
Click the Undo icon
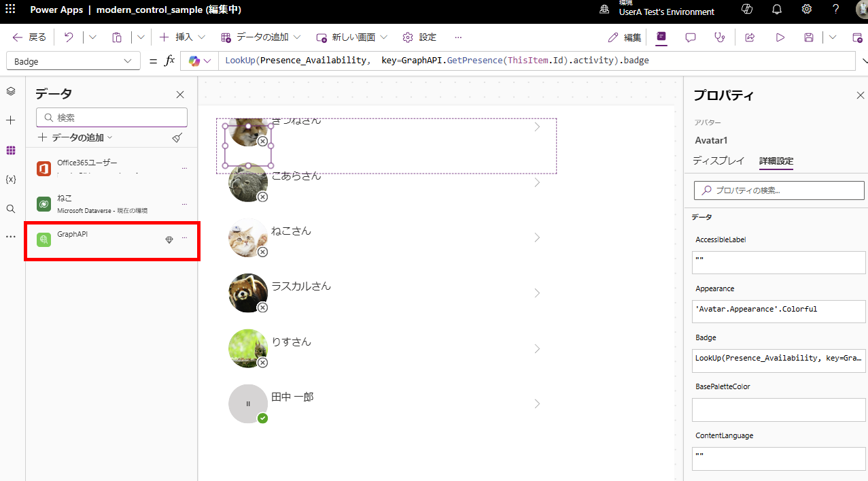68,37
